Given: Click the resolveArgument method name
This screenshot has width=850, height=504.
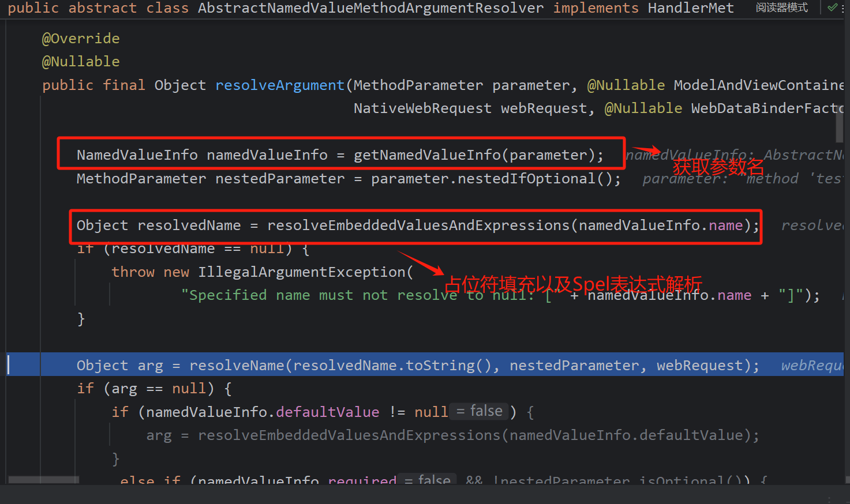Looking at the screenshot, I should [280, 85].
